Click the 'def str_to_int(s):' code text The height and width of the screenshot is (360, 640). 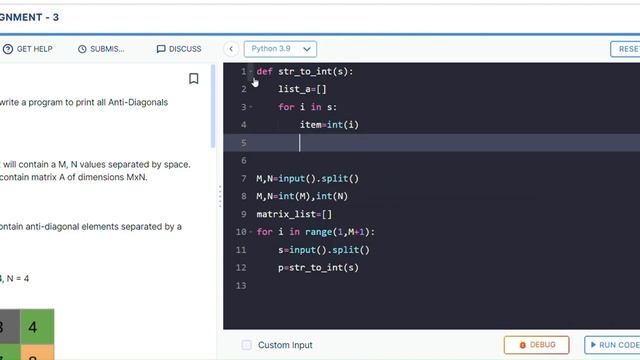click(305, 71)
